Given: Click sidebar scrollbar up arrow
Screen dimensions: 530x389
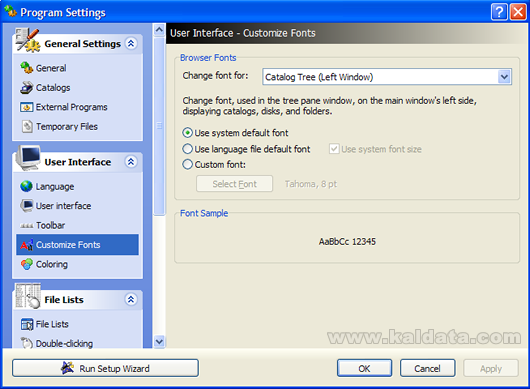Looking at the screenshot, I should 159,30.
